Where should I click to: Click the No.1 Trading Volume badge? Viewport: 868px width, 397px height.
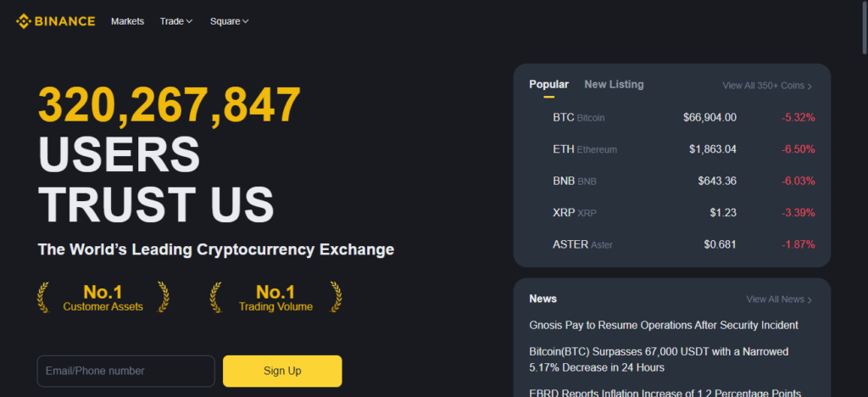[x=275, y=298]
